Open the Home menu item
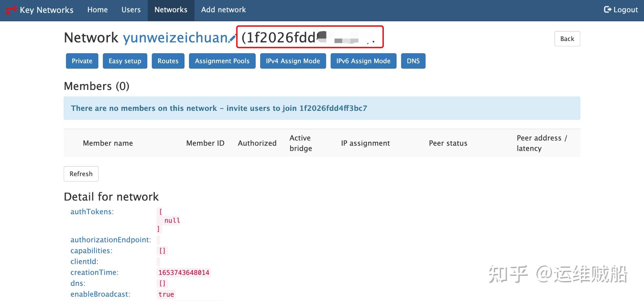This screenshot has width=644, height=301. pos(98,10)
